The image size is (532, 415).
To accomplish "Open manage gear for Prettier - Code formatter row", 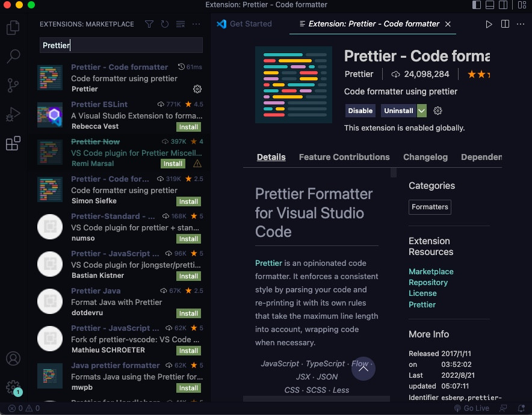I will [197, 89].
